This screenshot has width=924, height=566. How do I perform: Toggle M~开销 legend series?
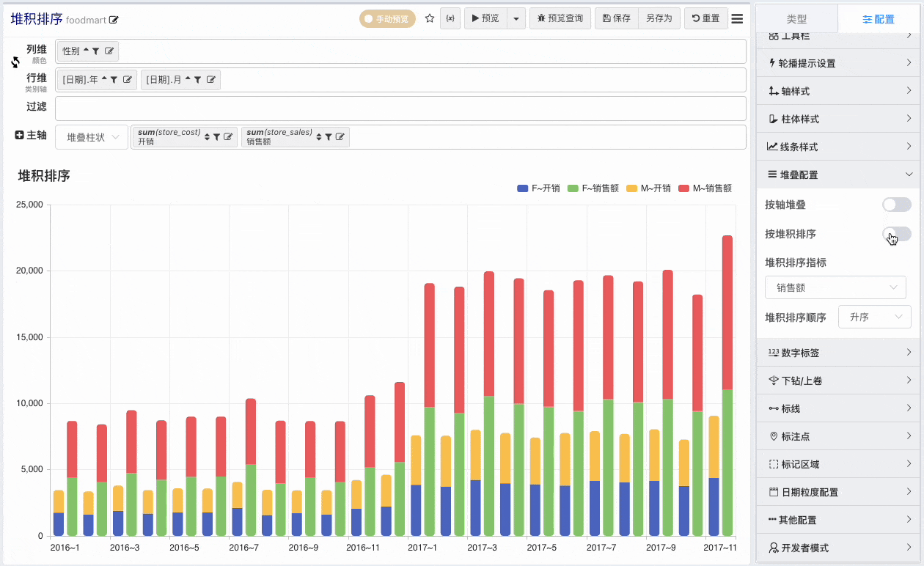[x=648, y=188]
